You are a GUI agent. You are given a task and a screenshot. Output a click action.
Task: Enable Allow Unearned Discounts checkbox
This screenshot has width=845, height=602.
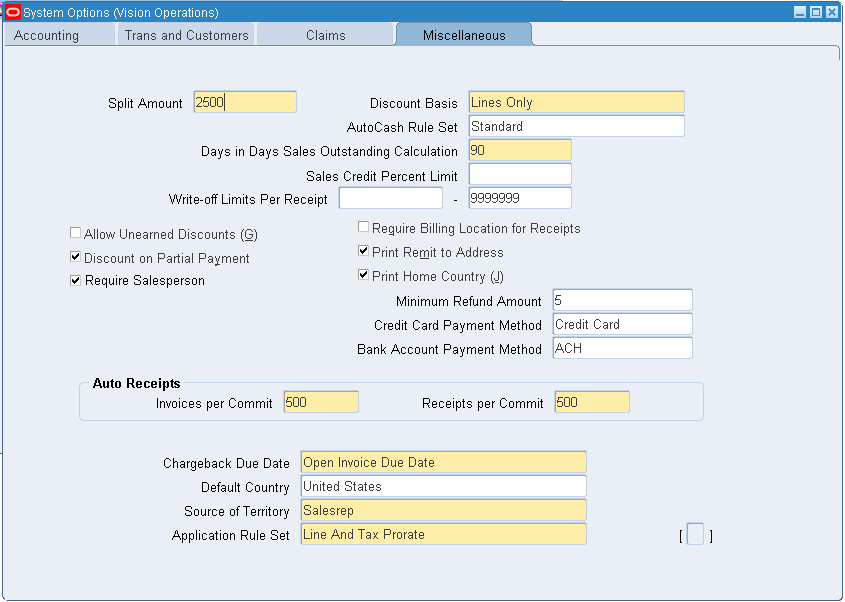tap(76, 233)
